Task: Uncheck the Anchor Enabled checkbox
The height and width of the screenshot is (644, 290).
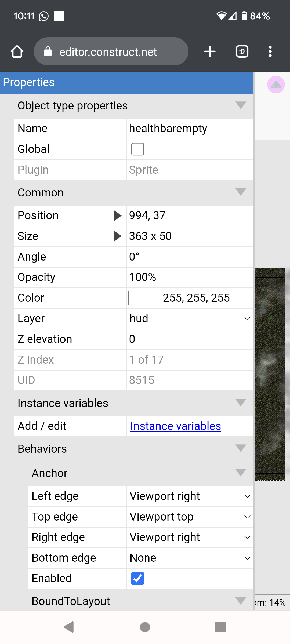Action: [x=137, y=579]
